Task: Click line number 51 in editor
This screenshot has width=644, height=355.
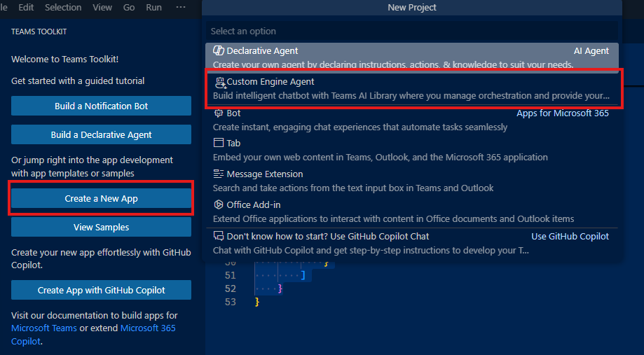Action: 231,275
